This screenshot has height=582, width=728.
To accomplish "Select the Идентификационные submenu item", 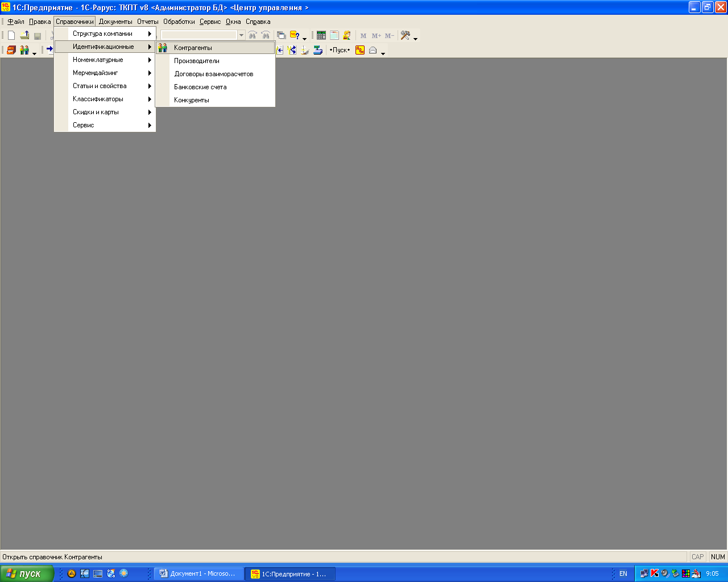I will (105, 47).
